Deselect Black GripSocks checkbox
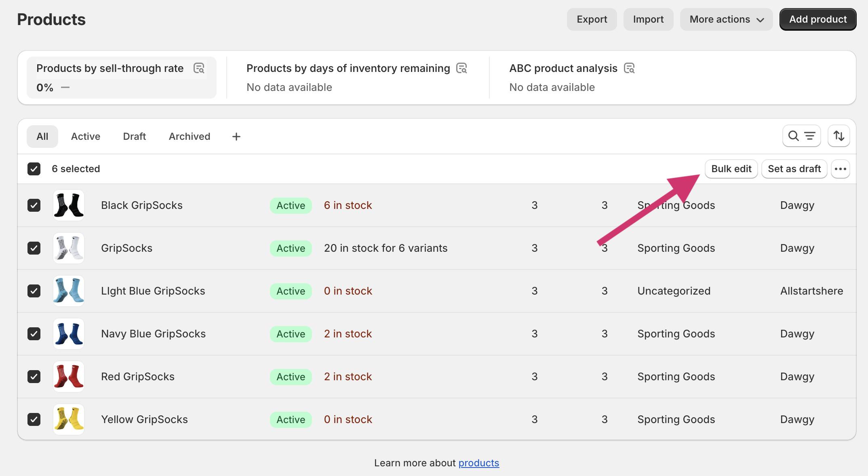Screen dimensions: 868x476 click(x=34, y=205)
